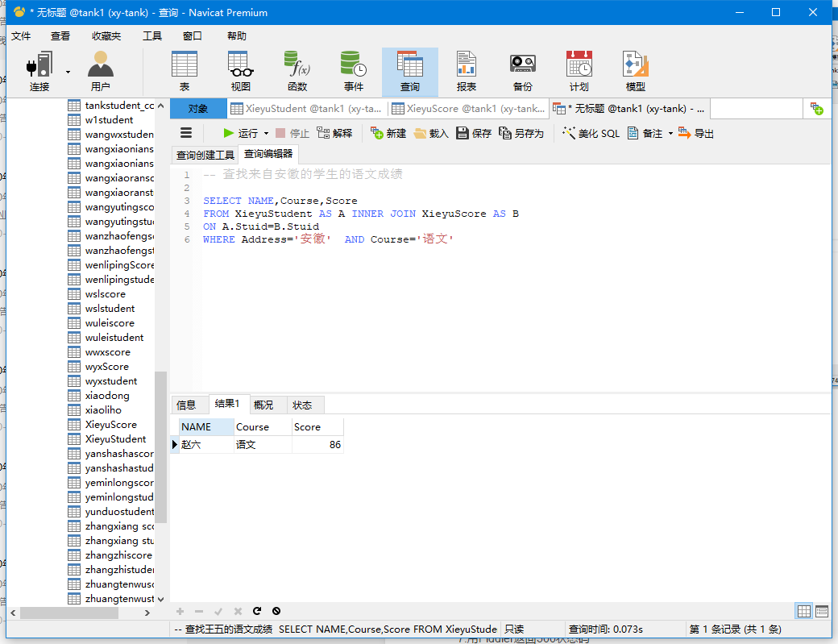Select XieyuStudent table in the tree

[115, 438]
